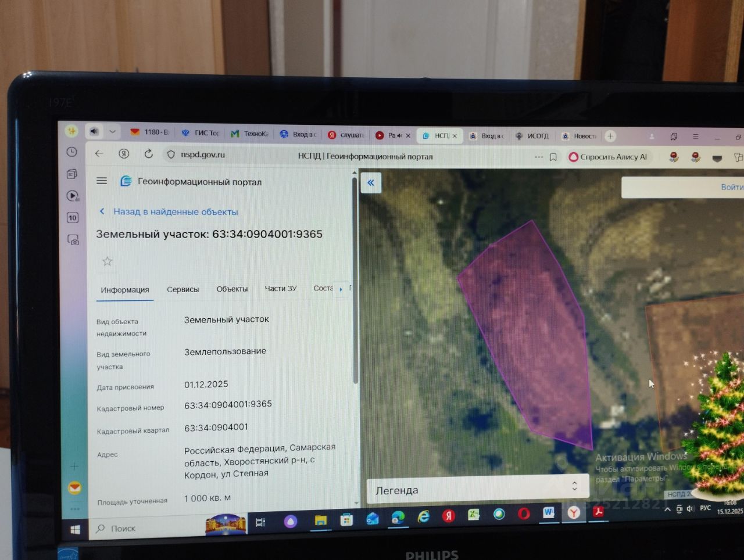Select cadastral quarter 63:34:0904001 value
Screen dimensions: 744x560
(216, 428)
